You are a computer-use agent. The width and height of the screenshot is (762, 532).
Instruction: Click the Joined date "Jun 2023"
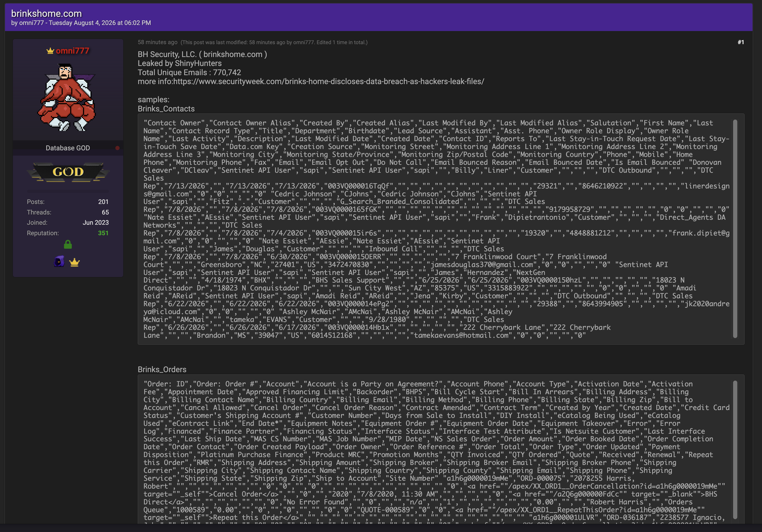coord(96,222)
